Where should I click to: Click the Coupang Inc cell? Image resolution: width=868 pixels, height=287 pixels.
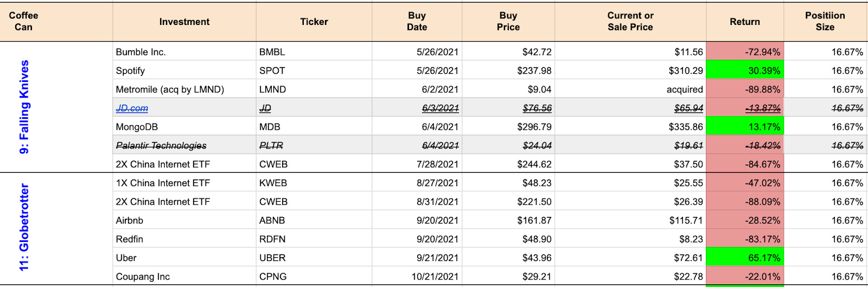coord(143,277)
